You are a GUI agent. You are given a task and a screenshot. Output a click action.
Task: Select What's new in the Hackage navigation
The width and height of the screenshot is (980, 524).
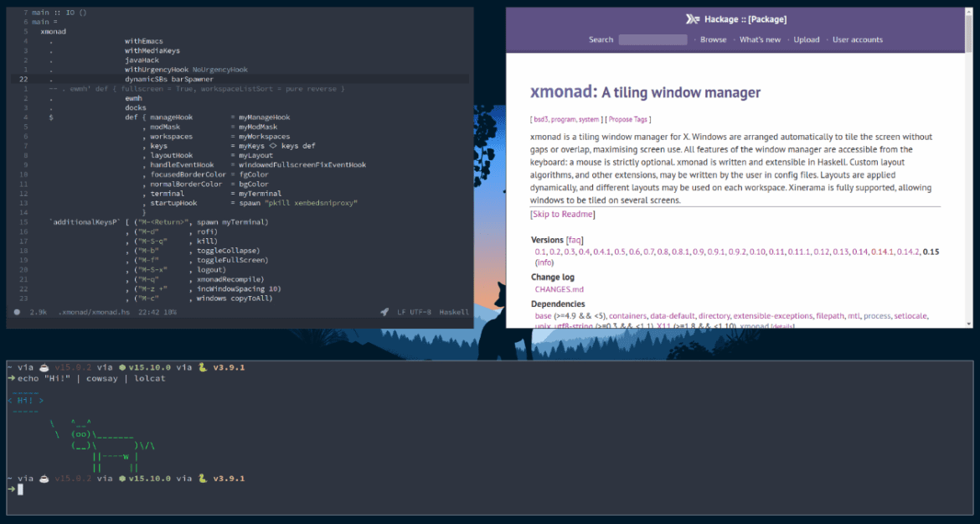(x=760, y=39)
